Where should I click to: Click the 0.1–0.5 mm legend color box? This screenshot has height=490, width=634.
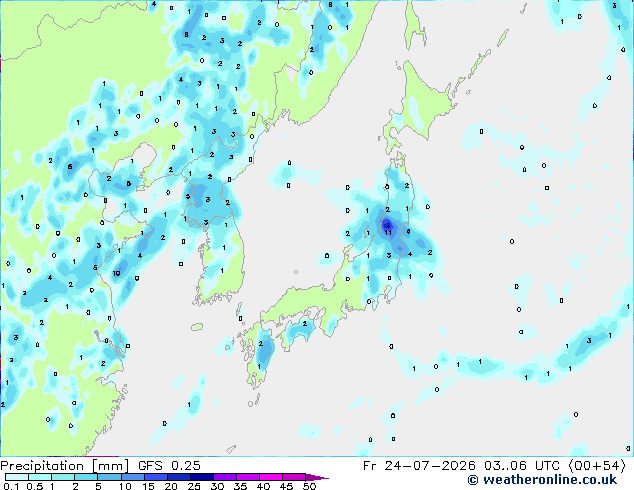(17, 477)
